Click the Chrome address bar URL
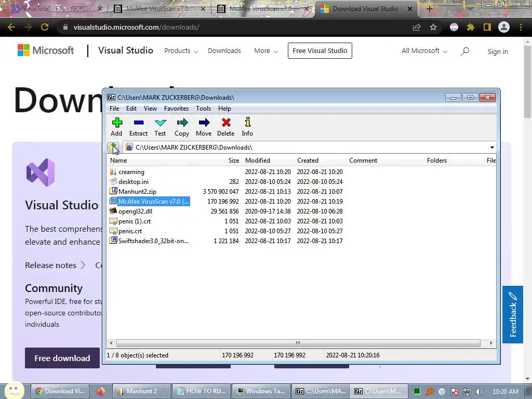 (x=137, y=27)
